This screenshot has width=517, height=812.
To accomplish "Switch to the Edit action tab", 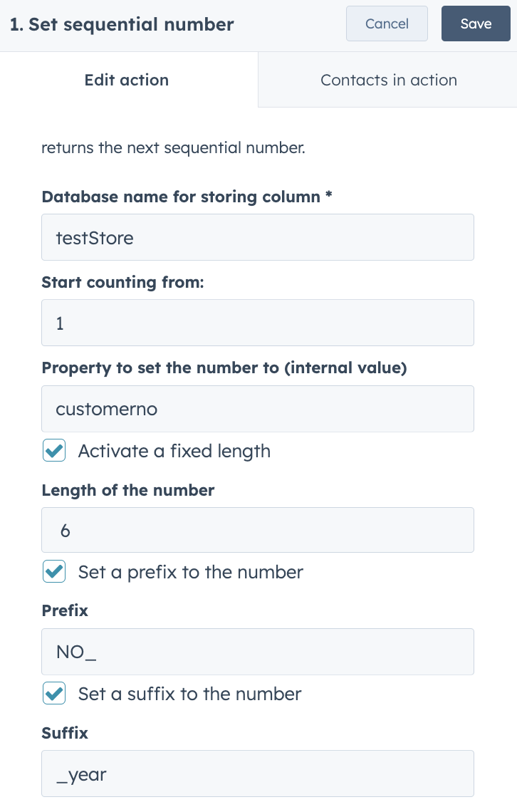I will pyautogui.click(x=127, y=80).
